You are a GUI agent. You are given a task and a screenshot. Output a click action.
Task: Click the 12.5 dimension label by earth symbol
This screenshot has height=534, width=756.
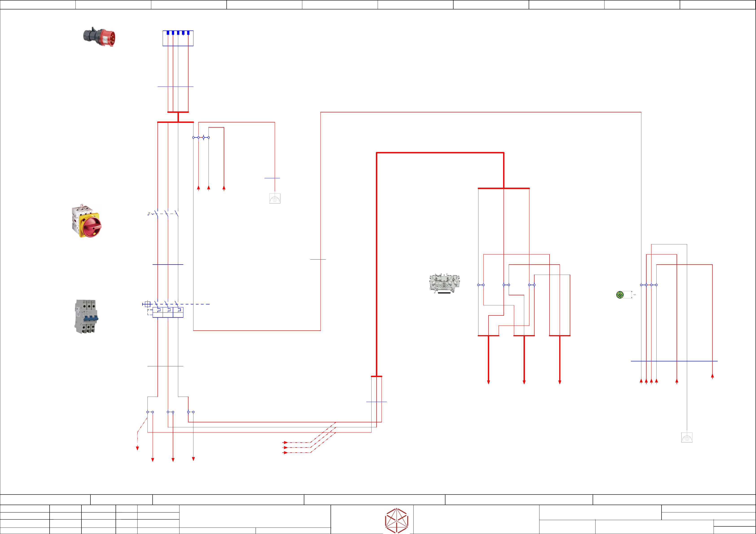635,295
